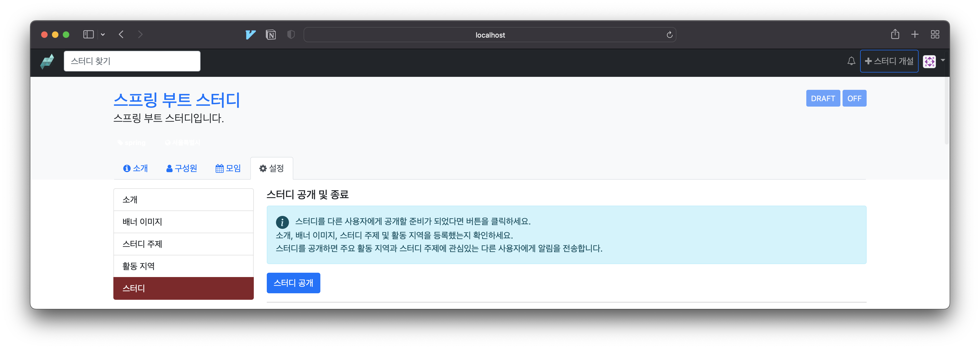Switch to the 모임 tab
The image size is (980, 349).
(228, 168)
